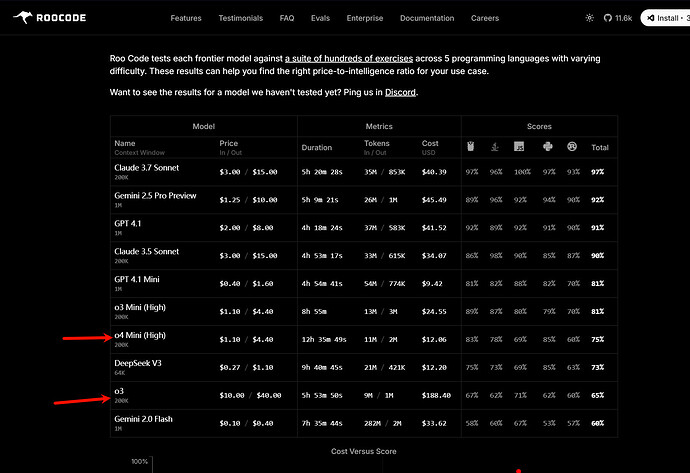Select the DeepSeek V3 model name
This screenshot has height=473, width=690.
coord(138,363)
